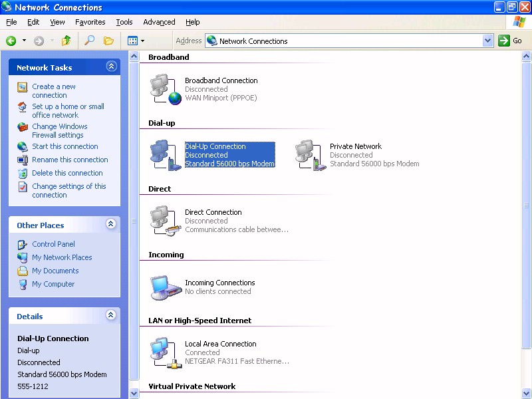Click the Create a new connection wizard icon
Viewport: 532px width, 399px height.
(x=23, y=87)
